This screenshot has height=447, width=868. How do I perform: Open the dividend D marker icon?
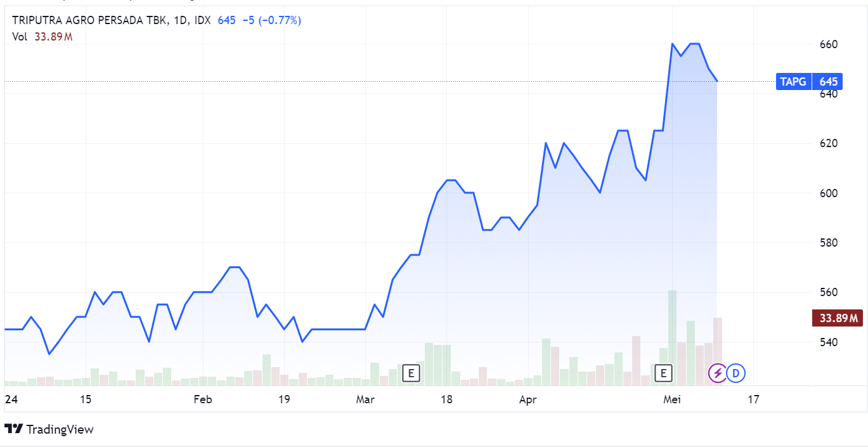tap(735, 373)
